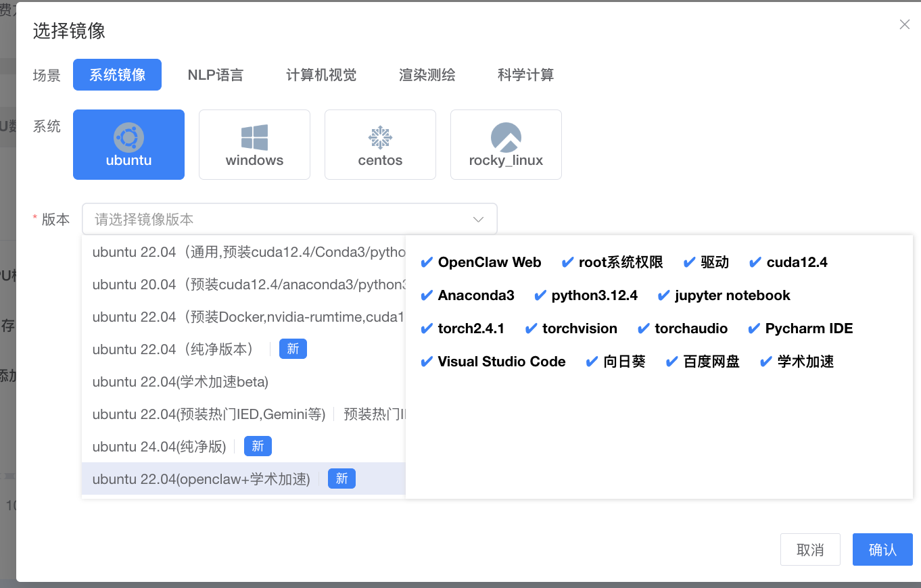921x588 pixels.
Task: Select ubuntu 22.04(openclaw+学术加速) version
Action: tap(199, 479)
